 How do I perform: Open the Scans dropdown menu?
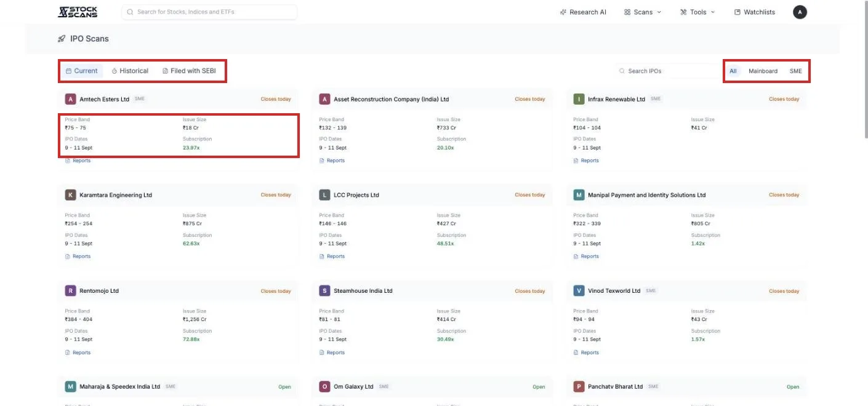[x=643, y=12]
